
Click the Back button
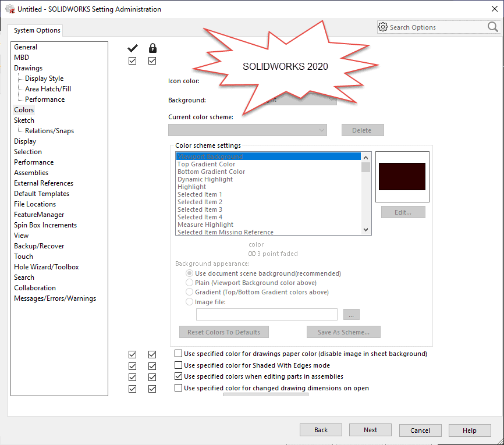pyautogui.click(x=321, y=430)
